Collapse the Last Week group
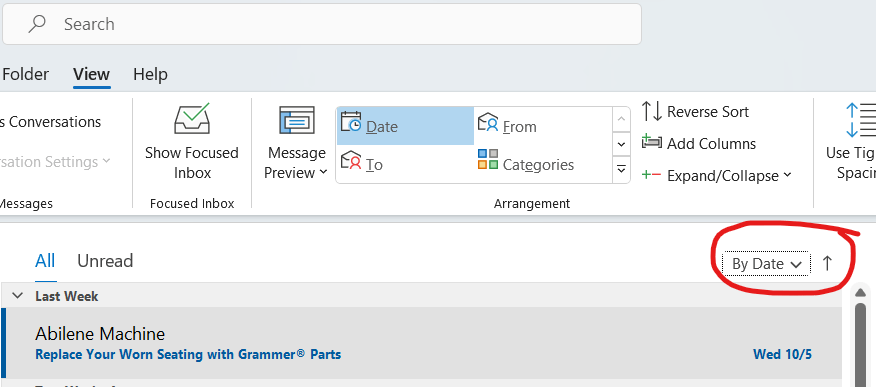This screenshot has height=387, width=876. point(18,296)
